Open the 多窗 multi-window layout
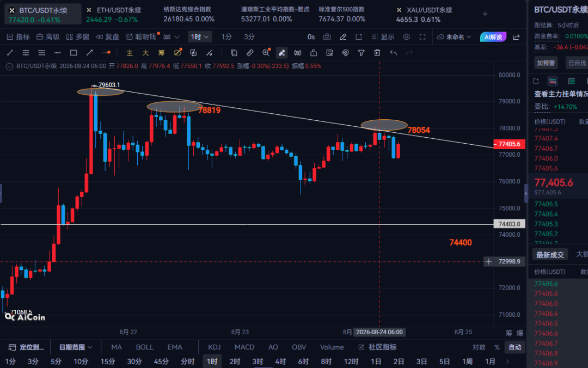Image resolution: width=588 pixels, height=368 pixels. click(x=78, y=37)
